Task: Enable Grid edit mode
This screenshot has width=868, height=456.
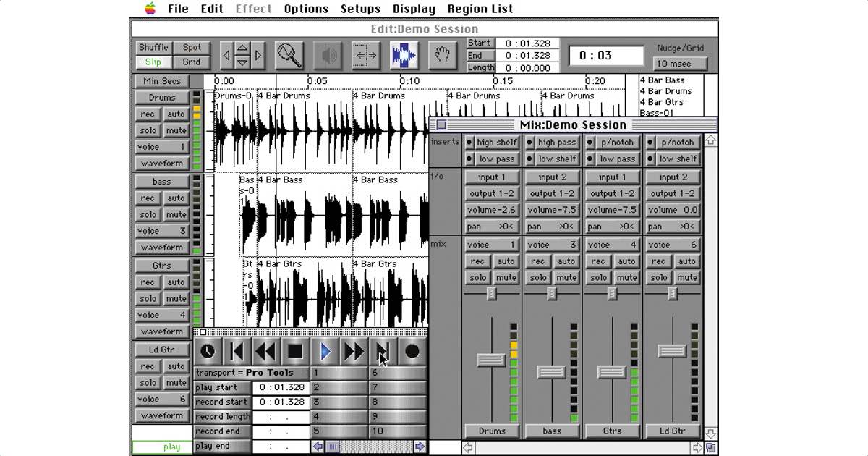Action: pyautogui.click(x=192, y=62)
